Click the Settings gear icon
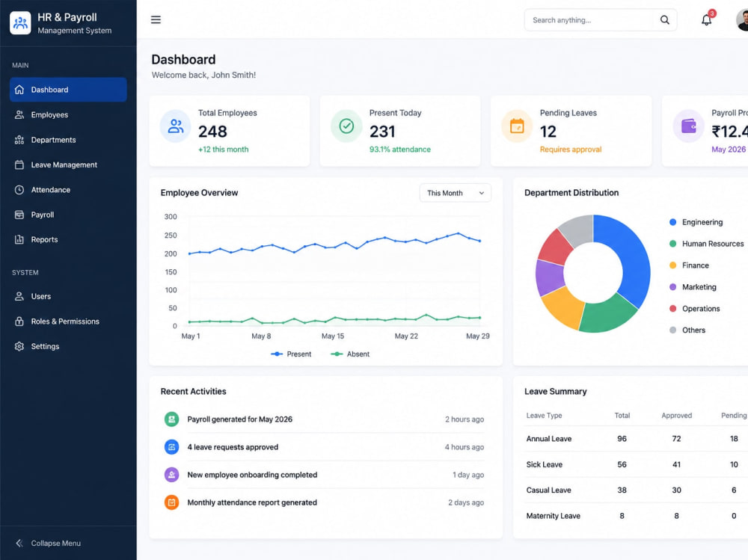This screenshot has width=748, height=560. [x=19, y=346]
